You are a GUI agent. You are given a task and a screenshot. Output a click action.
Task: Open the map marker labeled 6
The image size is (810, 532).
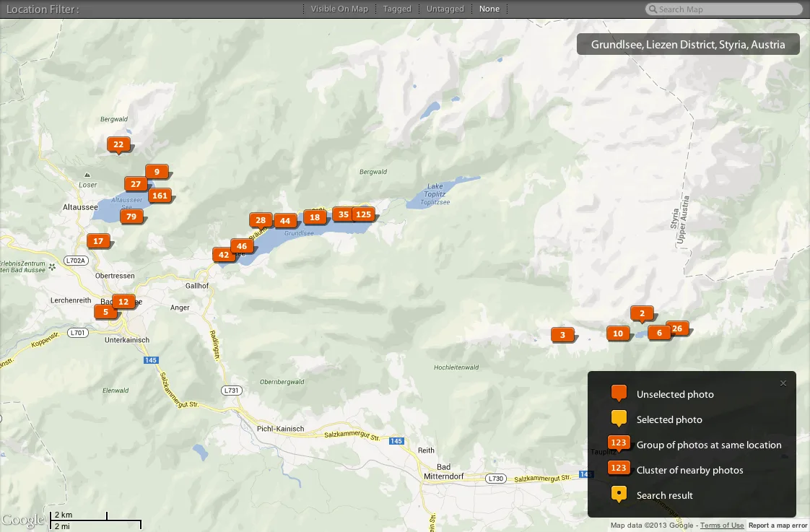pos(659,333)
